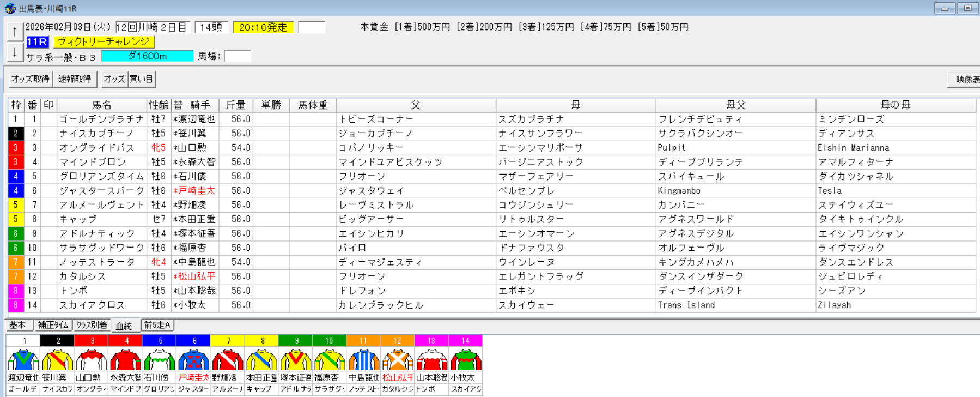
Task: Click the striped silk icon for horse 11
Action: (363, 360)
